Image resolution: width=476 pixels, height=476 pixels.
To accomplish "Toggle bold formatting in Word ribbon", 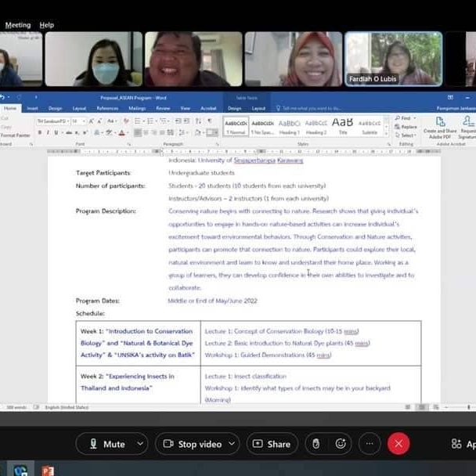I will pos(40,132).
